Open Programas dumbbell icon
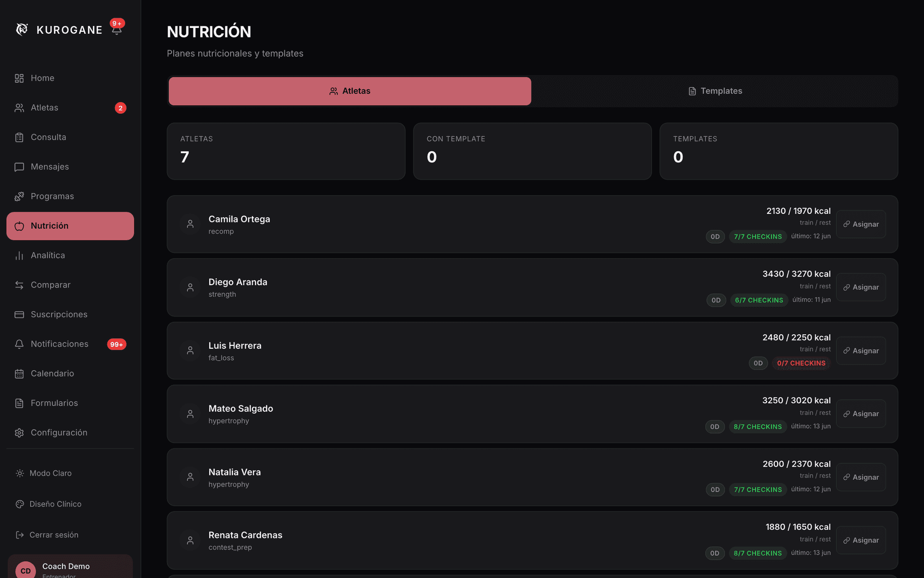Image resolution: width=924 pixels, height=578 pixels. pos(19,196)
